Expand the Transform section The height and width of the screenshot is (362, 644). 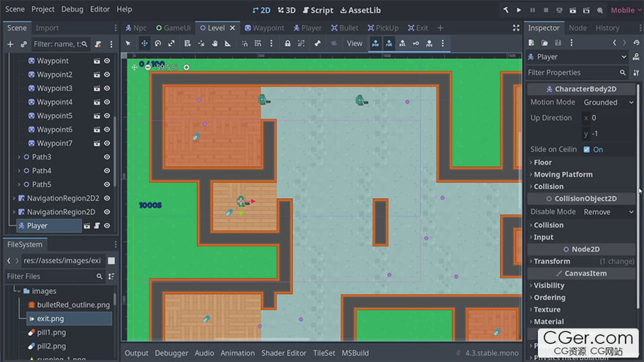point(581,261)
